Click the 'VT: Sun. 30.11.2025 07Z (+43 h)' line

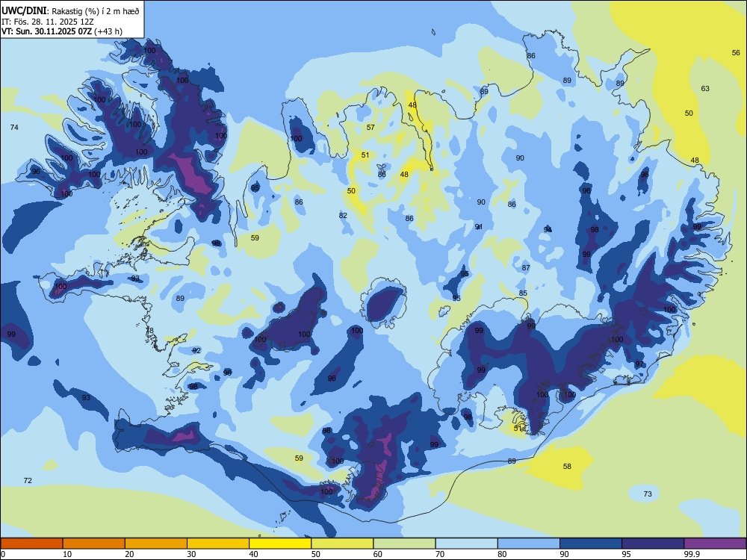click(x=62, y=31)
